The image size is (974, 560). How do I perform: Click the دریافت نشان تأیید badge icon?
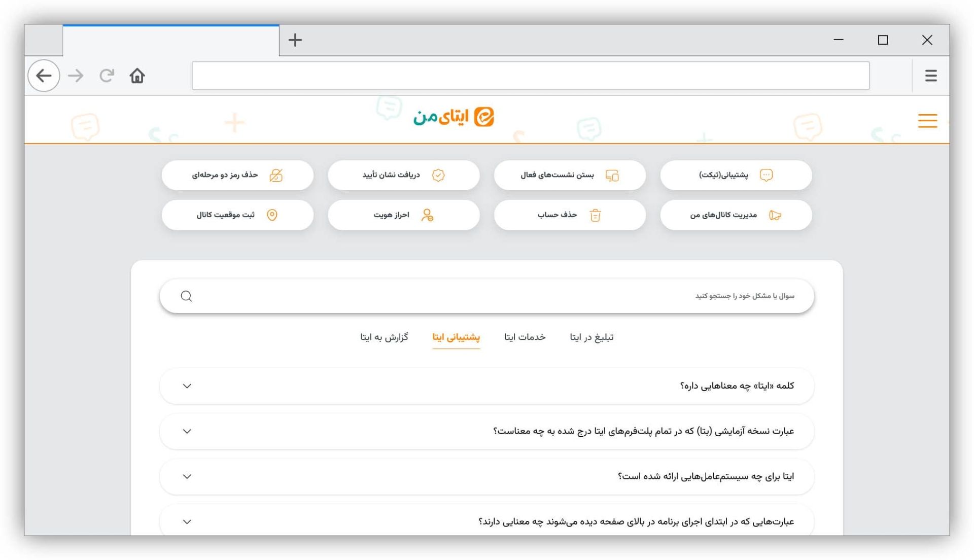438,175
